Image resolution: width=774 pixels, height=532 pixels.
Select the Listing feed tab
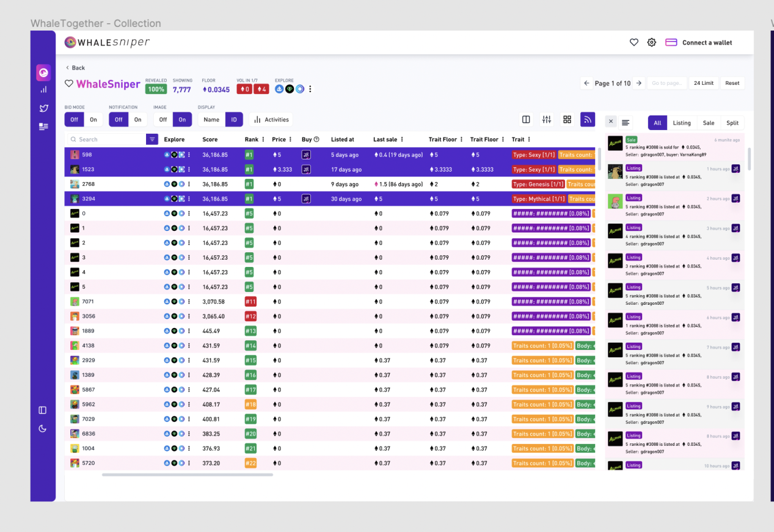click(682, 123)
